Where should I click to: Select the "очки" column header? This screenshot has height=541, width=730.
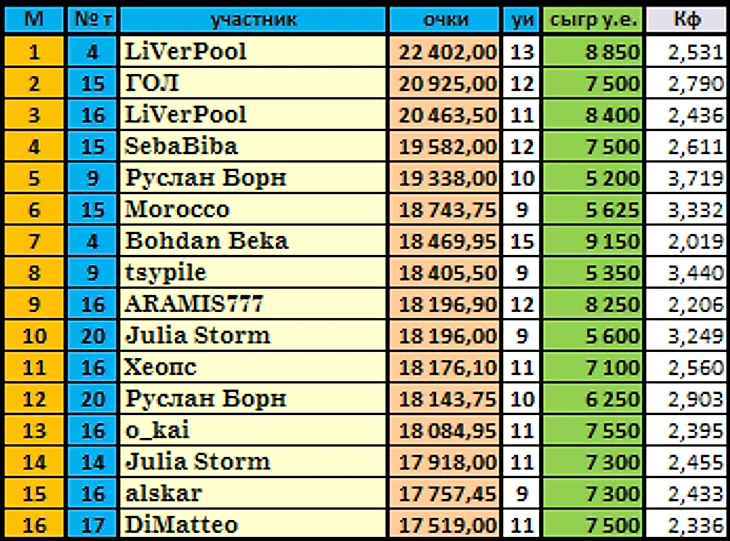(x=445, y=20)
